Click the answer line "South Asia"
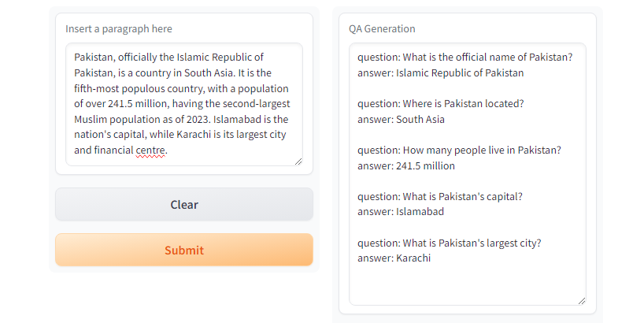Screen dimensions: 644x323 (420, 120)
